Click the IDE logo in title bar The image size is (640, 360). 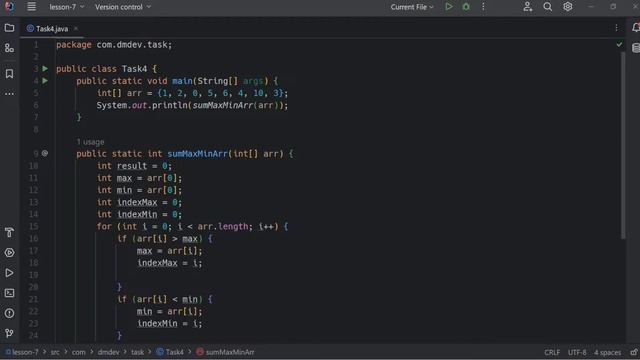tap(9, 7)
